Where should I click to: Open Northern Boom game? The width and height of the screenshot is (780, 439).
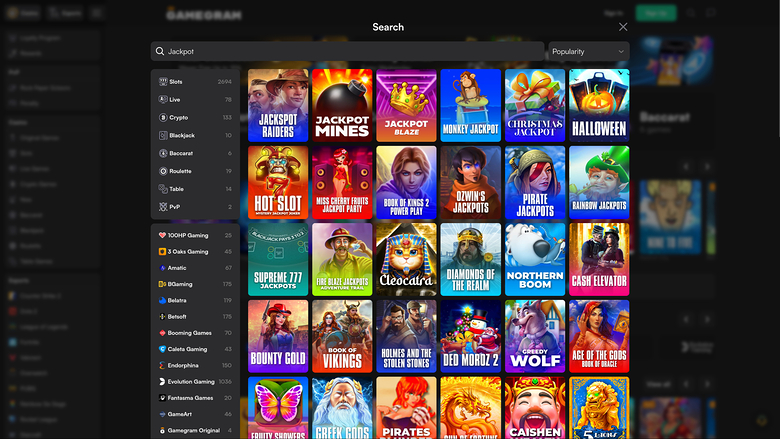click(x=535, y=260)
